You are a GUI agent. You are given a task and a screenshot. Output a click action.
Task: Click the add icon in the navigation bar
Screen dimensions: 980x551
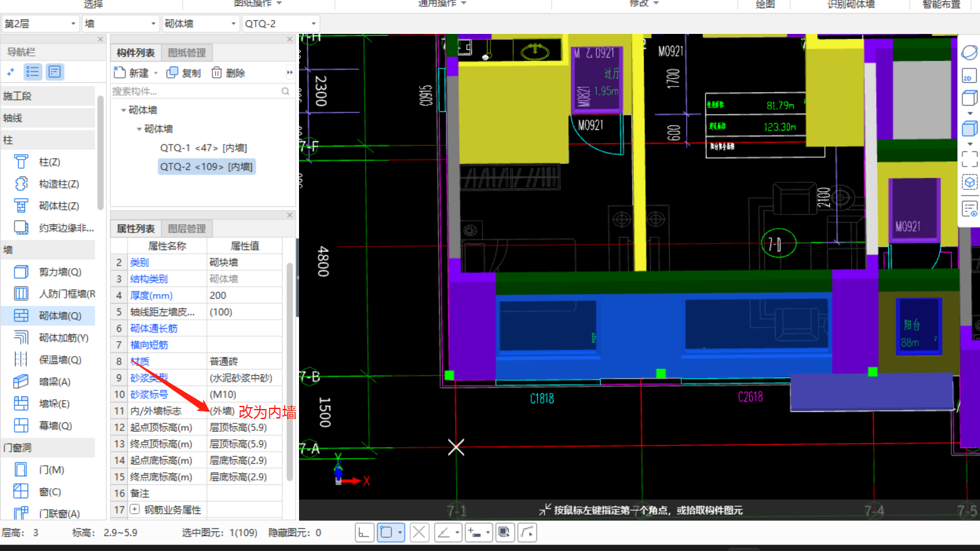(x=11, y=72)
